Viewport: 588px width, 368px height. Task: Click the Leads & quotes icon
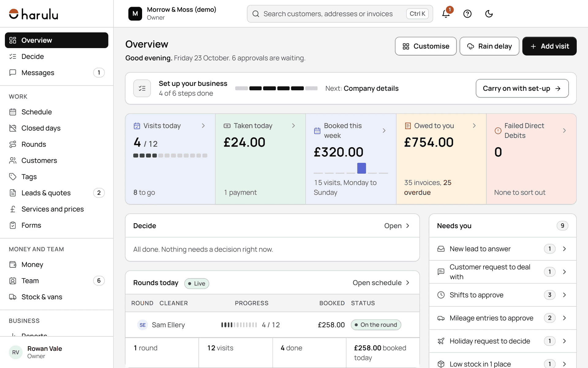pyautogui.click(x=13, y=193)
